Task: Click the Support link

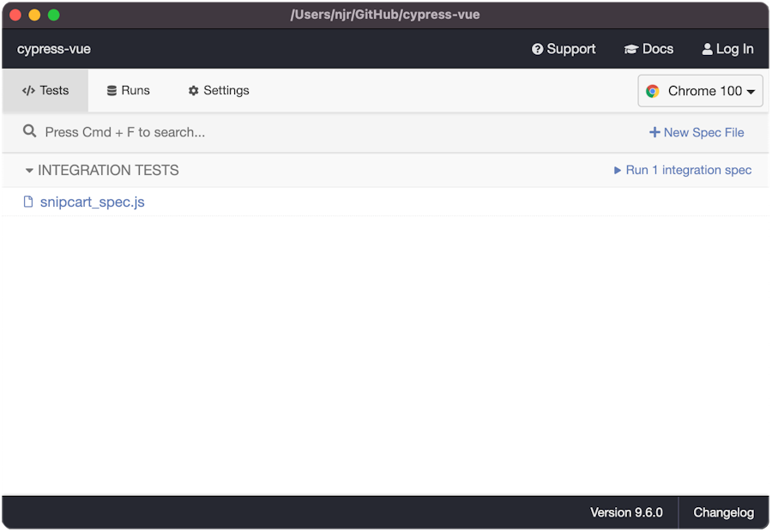Action: [564, 49]
